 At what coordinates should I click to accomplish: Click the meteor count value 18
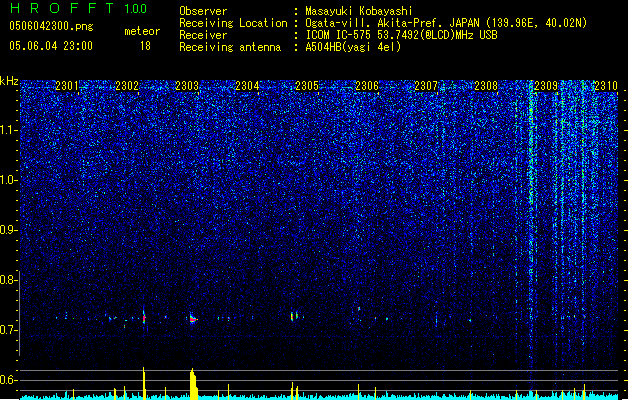pos(145,46)
